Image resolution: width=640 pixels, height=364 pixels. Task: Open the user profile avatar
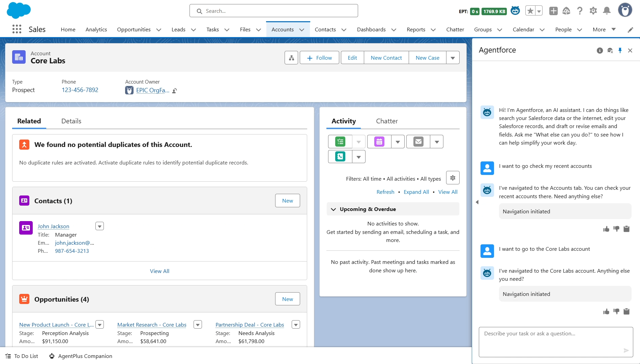tap(625, 10)
